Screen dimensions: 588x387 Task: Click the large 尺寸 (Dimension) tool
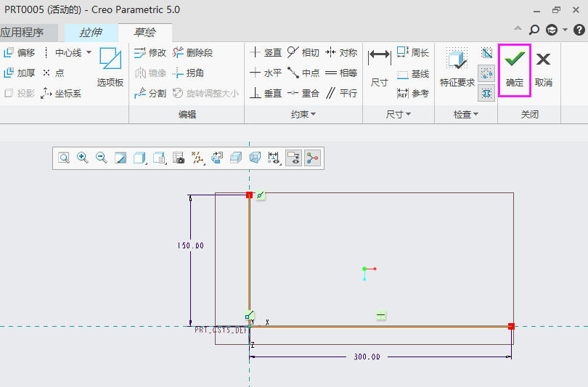pos(379,67)
